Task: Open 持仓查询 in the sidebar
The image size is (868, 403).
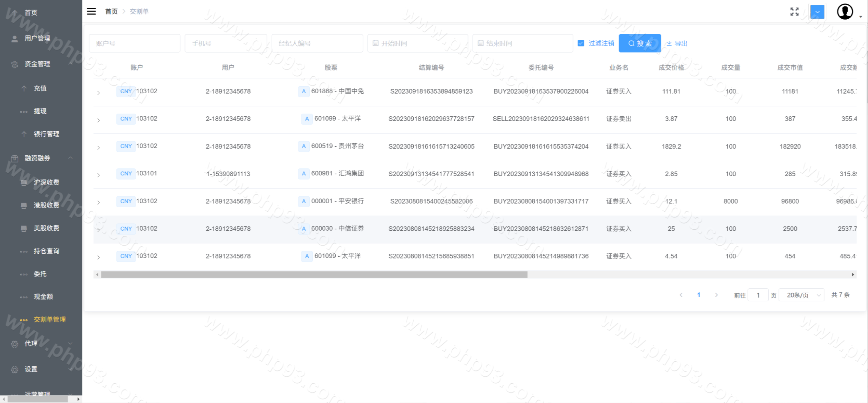Action: click(46, 251)
